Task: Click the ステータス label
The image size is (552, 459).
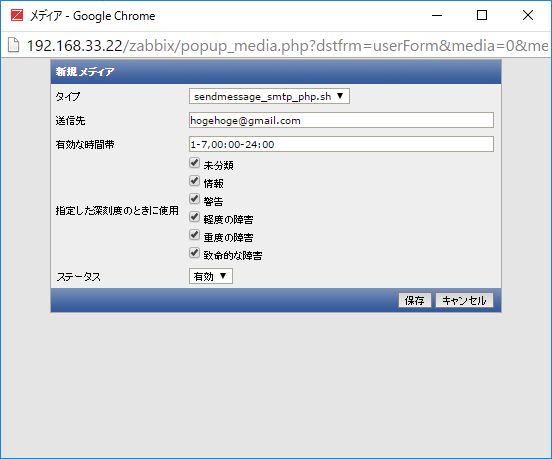Action: pyautogui.click(x=79, y=277)
